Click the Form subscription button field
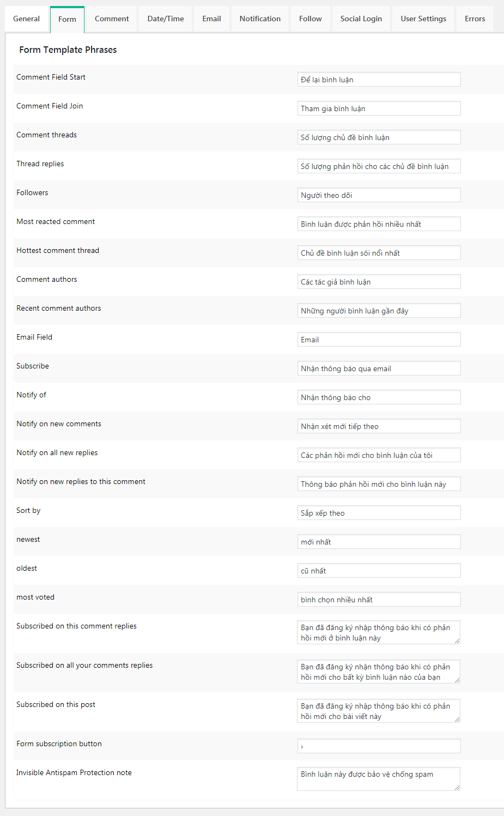Screen dimensions: 504x816 tap(379, 746)
